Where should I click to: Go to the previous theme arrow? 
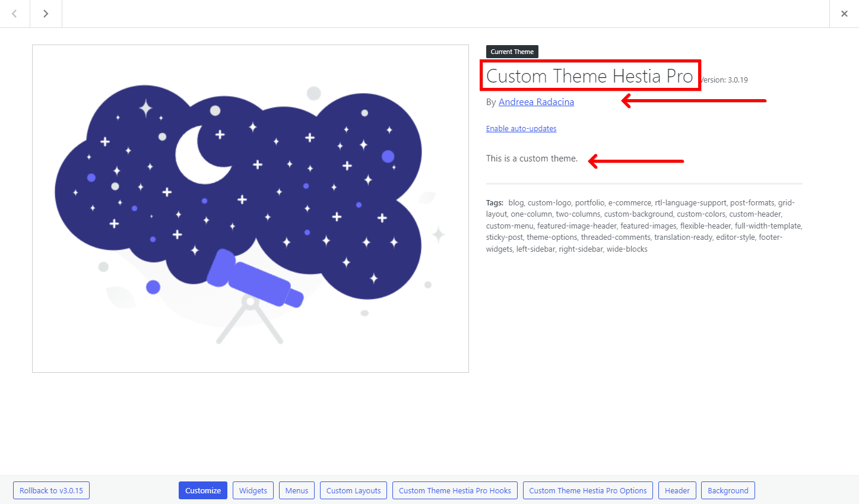(15, 14)
